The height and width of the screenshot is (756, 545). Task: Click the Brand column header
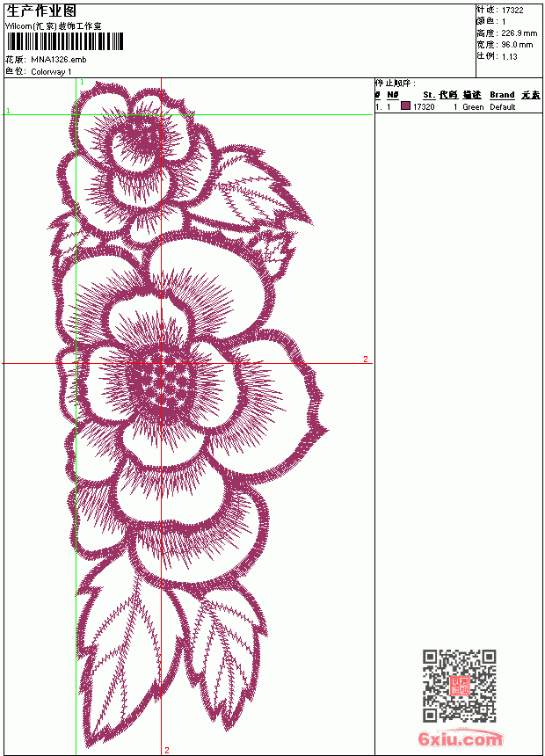click(x=502, y=95)
